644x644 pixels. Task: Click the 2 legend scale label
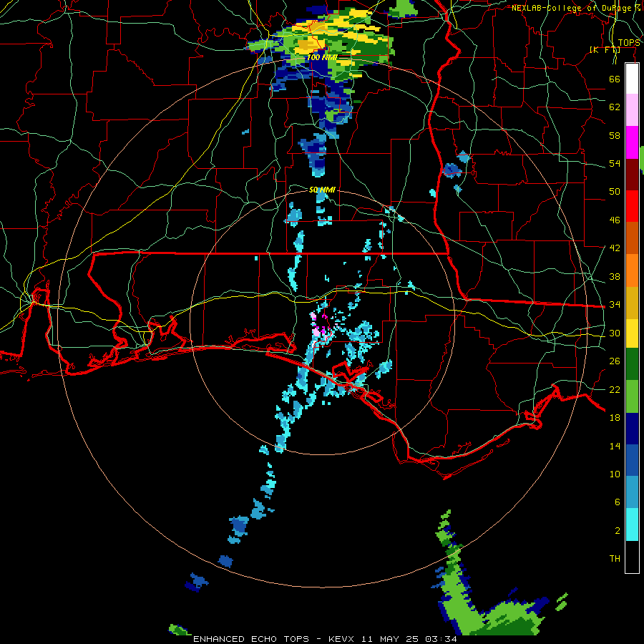coord(618,531)
